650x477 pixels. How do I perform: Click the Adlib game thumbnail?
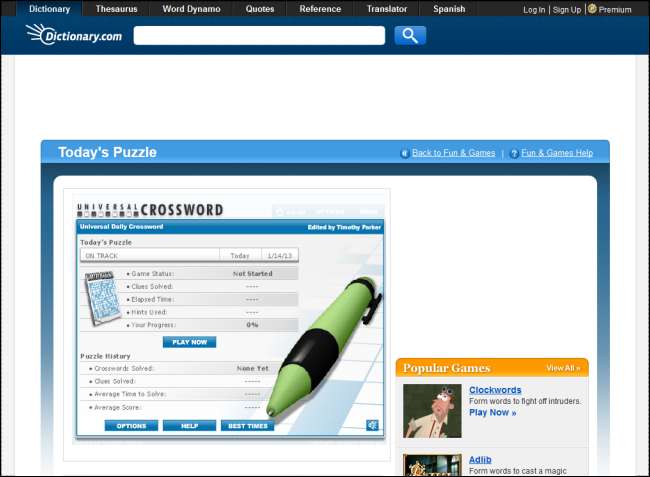click(x=432, y=465)
